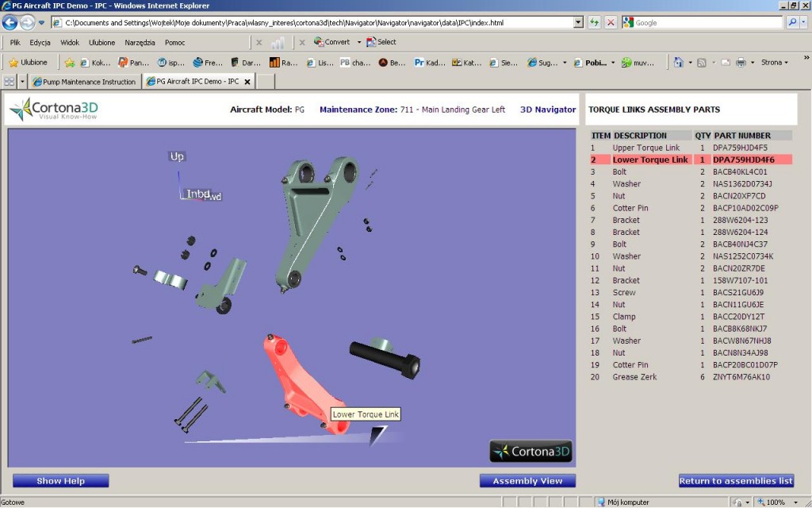Click the Print icon
The width and height of the screenshot is (812, 508).
741,63
